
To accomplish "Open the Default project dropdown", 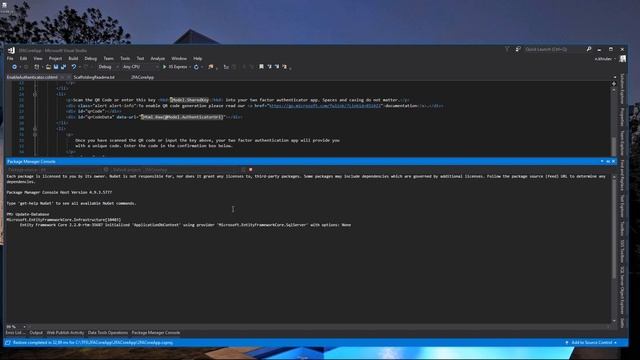I will pyautogui.click(x=176, y=169).
